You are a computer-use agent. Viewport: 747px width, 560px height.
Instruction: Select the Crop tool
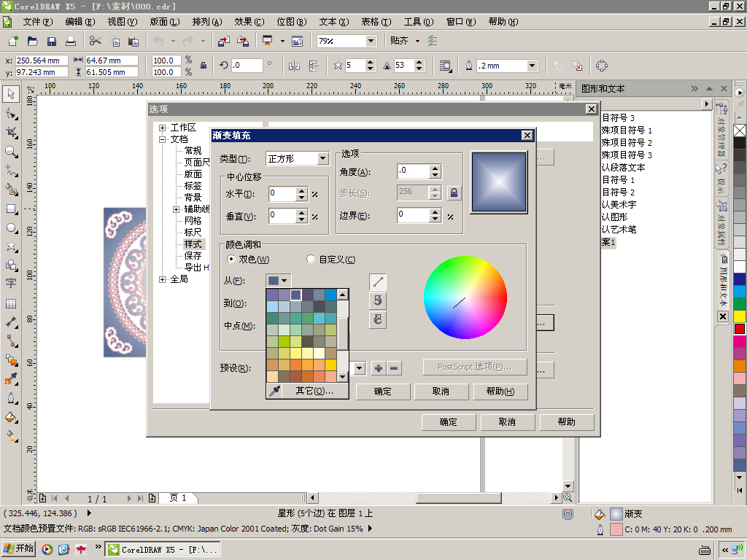11,133
